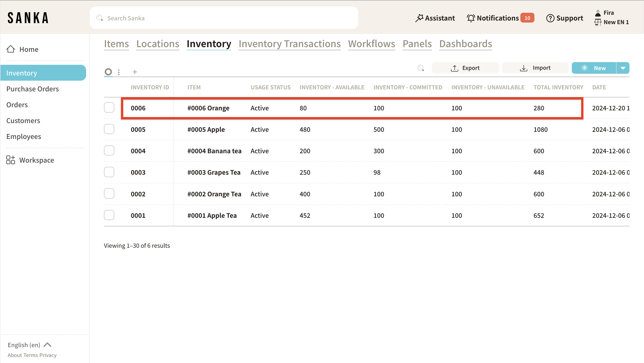Open the Workspace grid icon
The width and height of the screenshot is (644, 363).
pos(11,160)
